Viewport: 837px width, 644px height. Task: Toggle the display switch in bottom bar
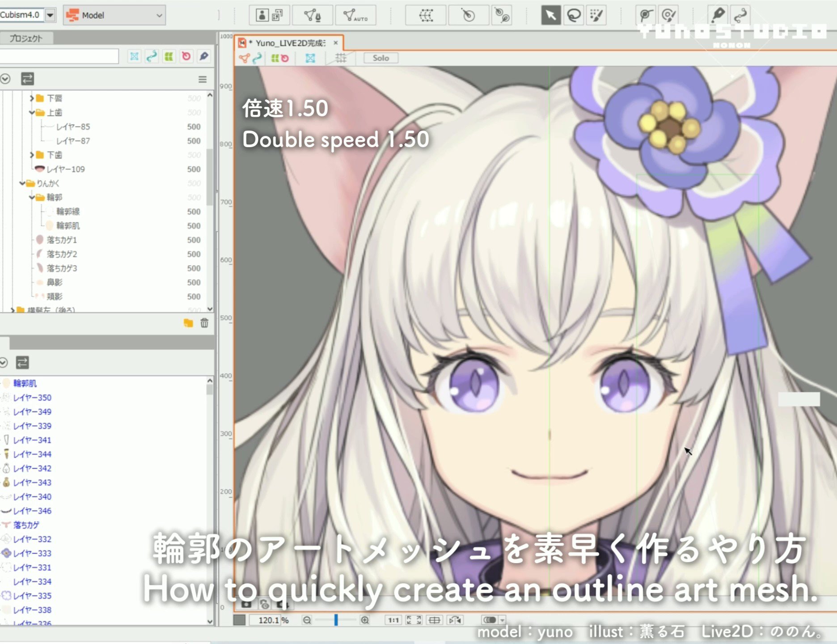point(490,620)
